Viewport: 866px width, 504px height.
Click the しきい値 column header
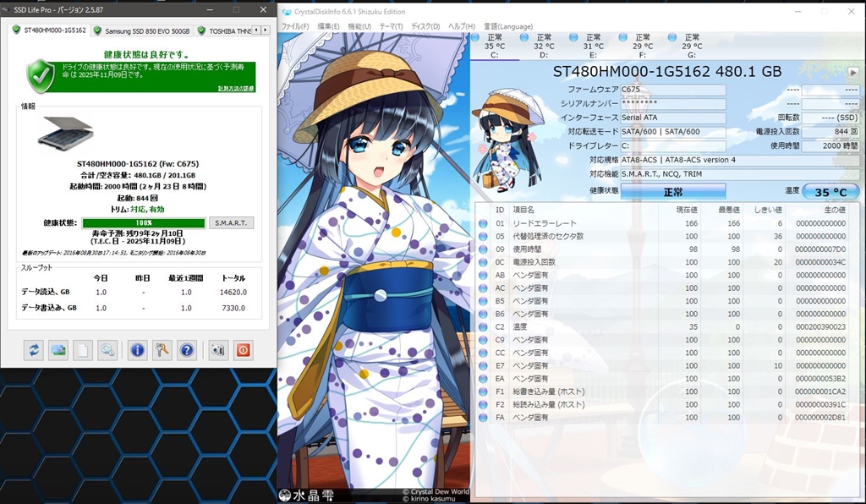pos(768,210)
